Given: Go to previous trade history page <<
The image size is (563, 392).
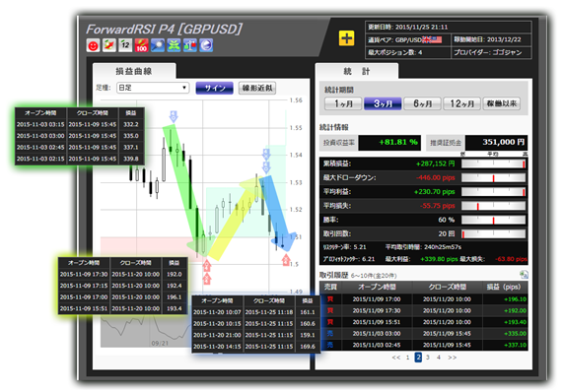Looking at the screenshot, I should click(396, 358).
